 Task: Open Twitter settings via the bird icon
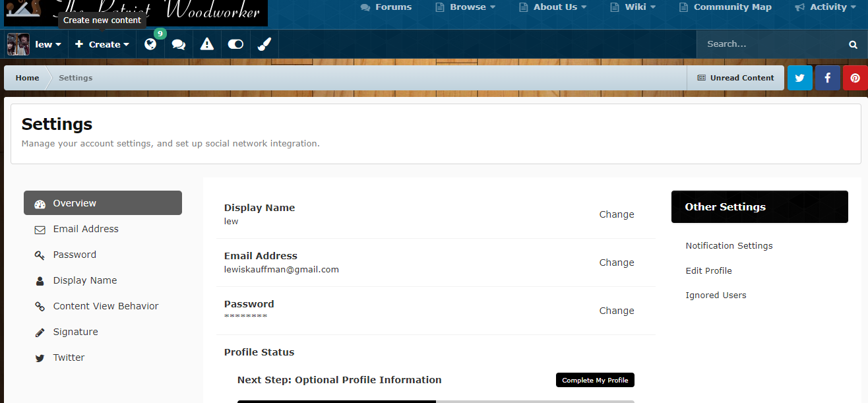[39, 357]
